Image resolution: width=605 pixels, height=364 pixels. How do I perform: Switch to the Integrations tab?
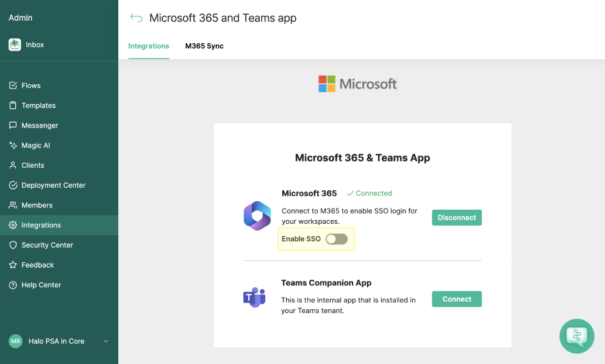tap(149, 46)
